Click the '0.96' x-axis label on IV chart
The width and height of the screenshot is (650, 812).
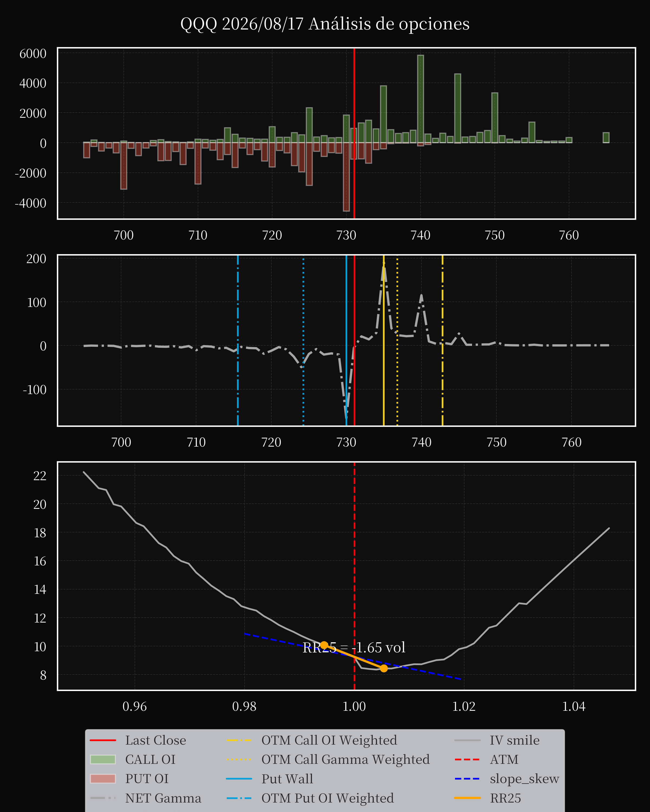click(135, 706)
